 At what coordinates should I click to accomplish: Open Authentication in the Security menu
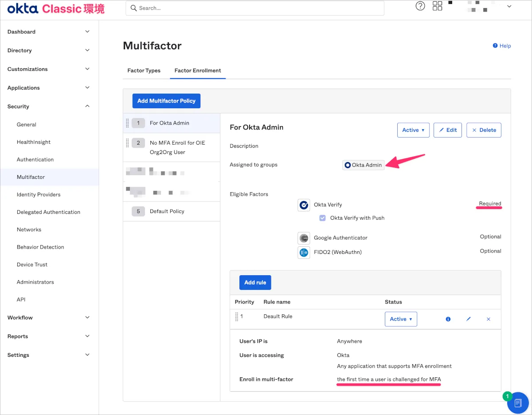point(35,160)
